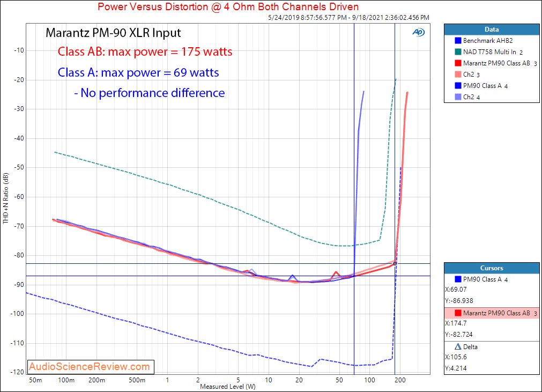Screen dimensions: 542x392
Task: Click the Data panel header
Action: 492,29
